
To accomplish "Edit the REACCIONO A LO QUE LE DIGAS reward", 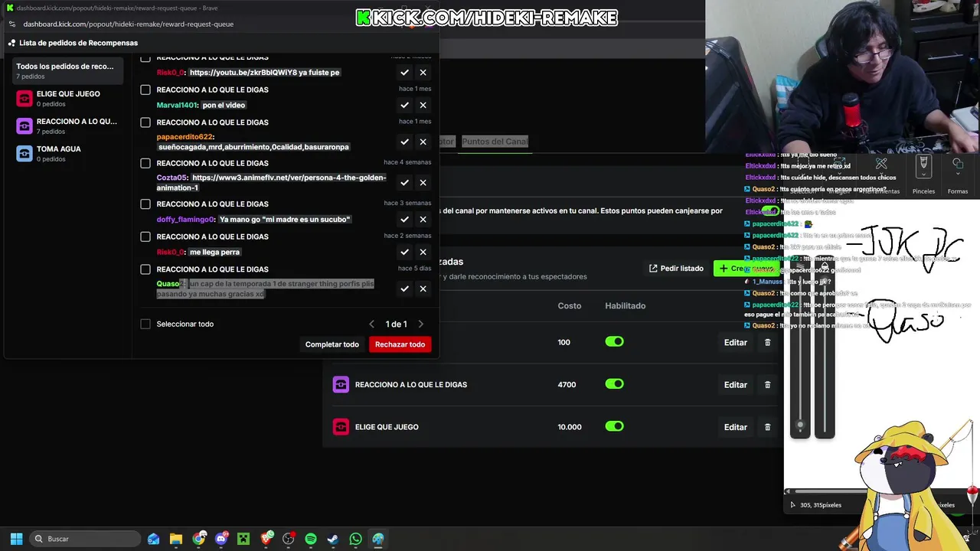I will coord(735,385).
